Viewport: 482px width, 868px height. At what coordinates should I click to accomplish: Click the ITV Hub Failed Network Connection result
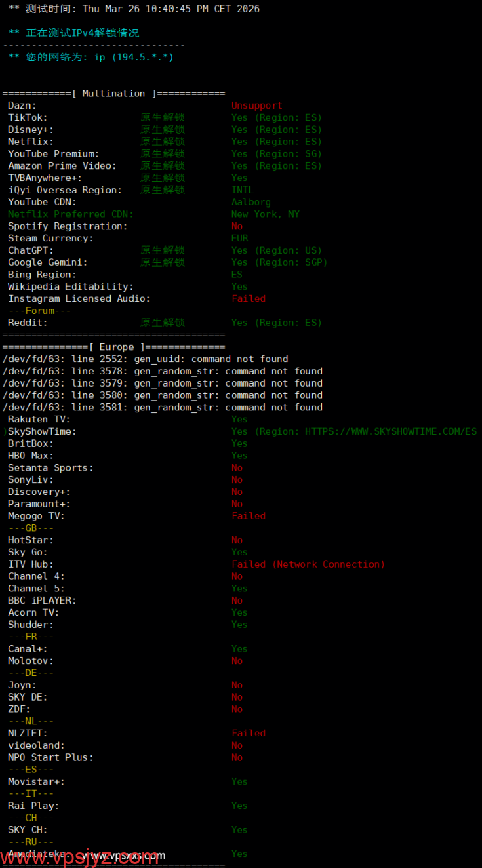(x=308, y=564)
